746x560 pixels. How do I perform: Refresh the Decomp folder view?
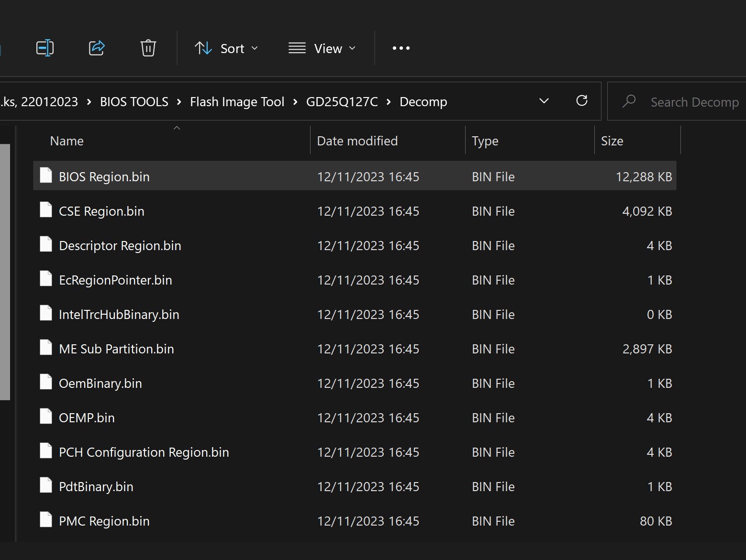(x=581, y=101)
